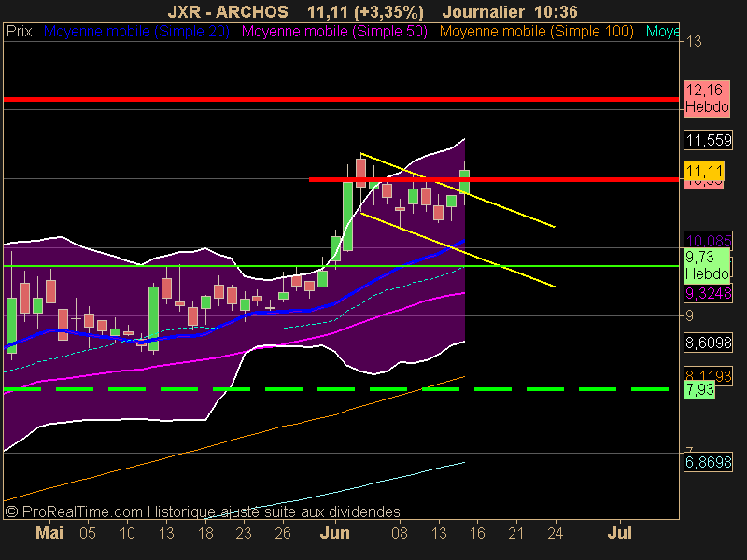Click the 18 date label
The image size is (747, 560).
click(205, 533)
